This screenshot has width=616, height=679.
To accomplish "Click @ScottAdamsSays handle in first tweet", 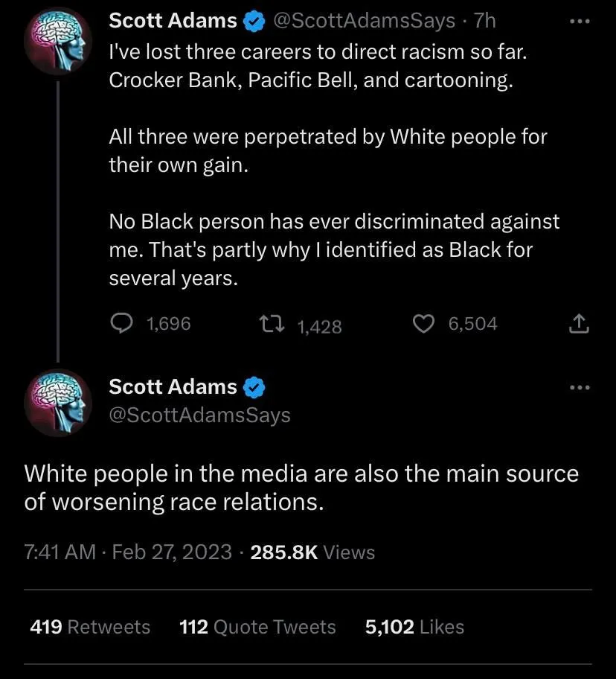I will pos(365,21).
